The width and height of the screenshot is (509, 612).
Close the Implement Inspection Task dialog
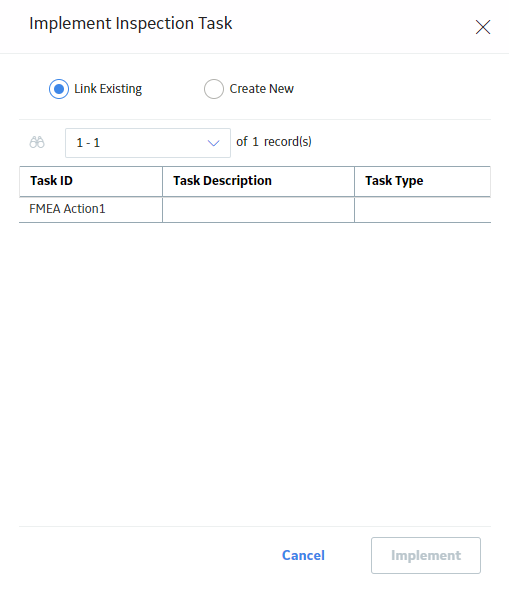(482, 27)
